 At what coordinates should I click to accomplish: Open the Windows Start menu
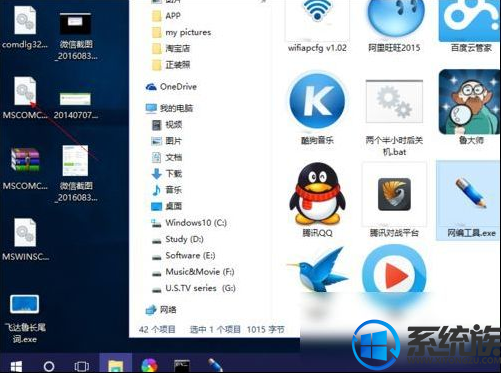16,366
